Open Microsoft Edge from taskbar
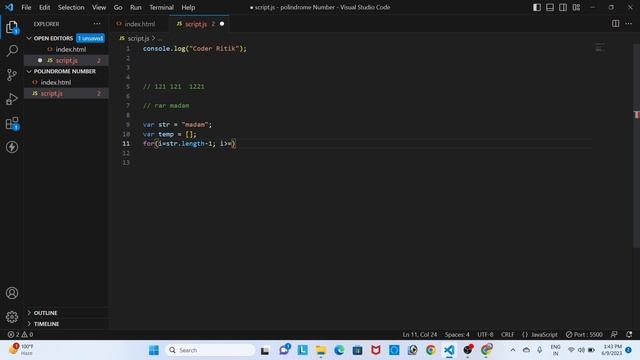The width and height of the screenshot is (640, 360). coord(339,350)
